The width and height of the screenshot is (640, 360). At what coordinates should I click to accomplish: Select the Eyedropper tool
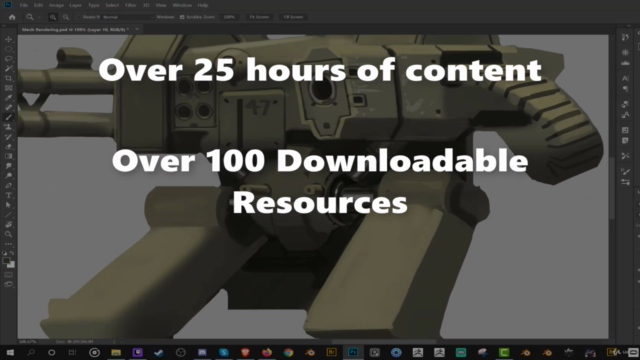[x=8, y=98]
